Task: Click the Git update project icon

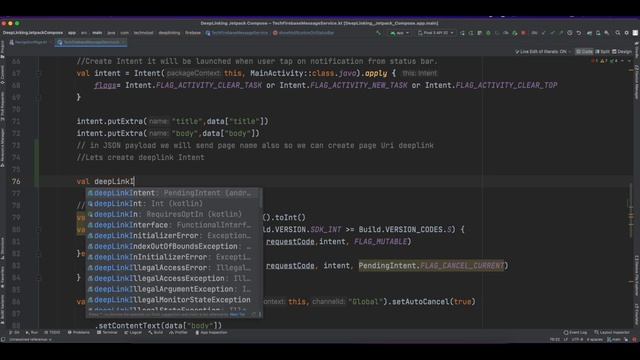Action: coord(544,33)
